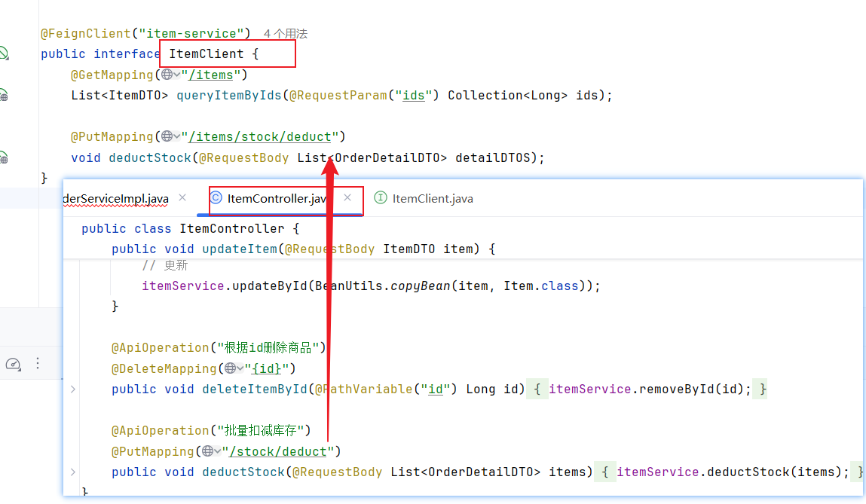
Task: Click the gutter icon beside the upper deductStock method
Action: pyautogui.click(x=3, y=158)
